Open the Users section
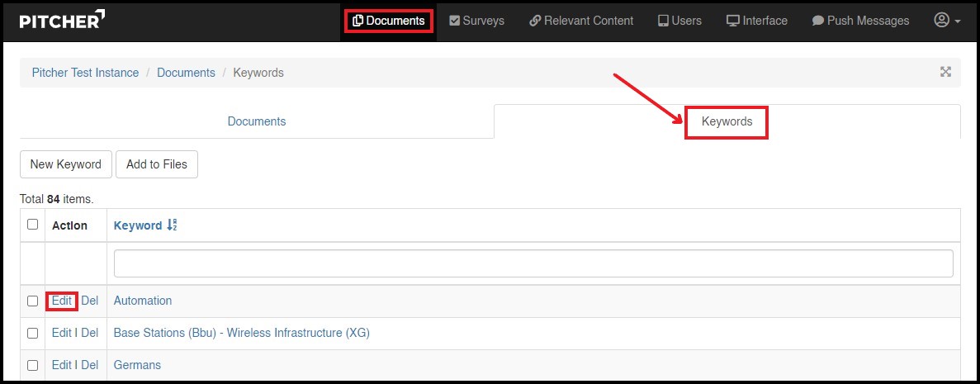The width and height of the screenshot is (980, 384). [x=679, y=21]
